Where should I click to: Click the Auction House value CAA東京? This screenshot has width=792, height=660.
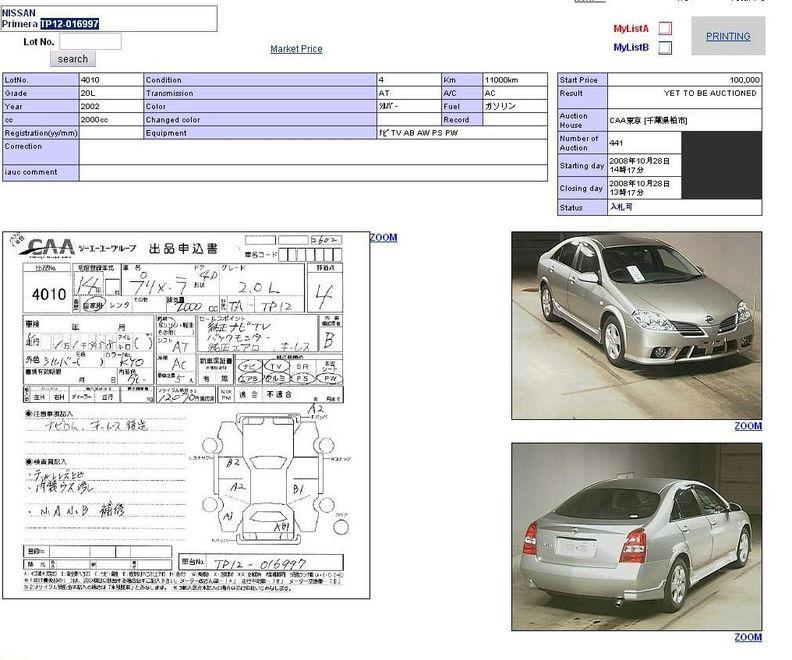648,121
